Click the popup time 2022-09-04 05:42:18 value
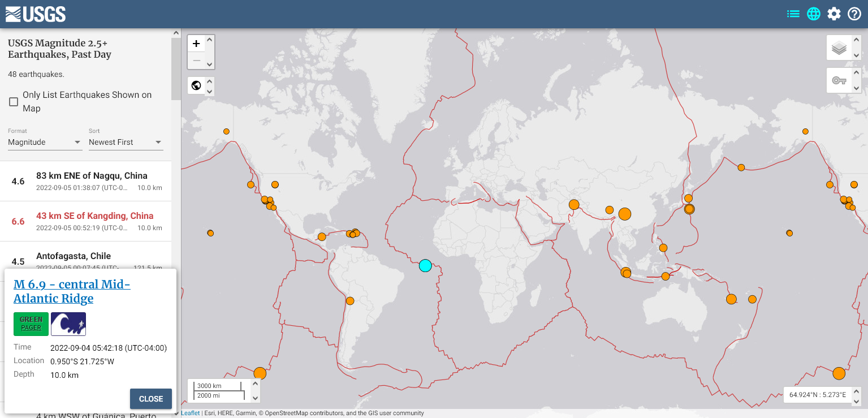The width and height of the screenshot is (868, 418). pos(109,348)
